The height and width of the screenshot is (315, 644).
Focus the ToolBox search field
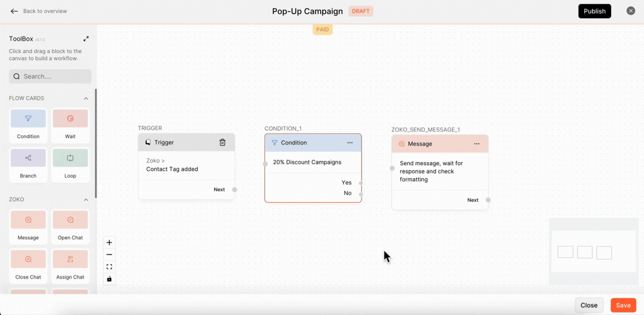(50, 76)
